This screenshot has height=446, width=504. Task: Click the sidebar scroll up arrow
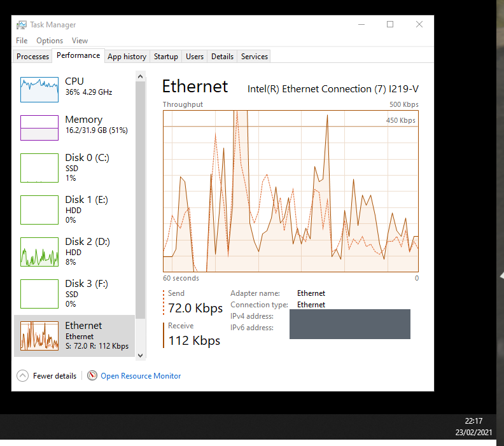tap(140, 76)
